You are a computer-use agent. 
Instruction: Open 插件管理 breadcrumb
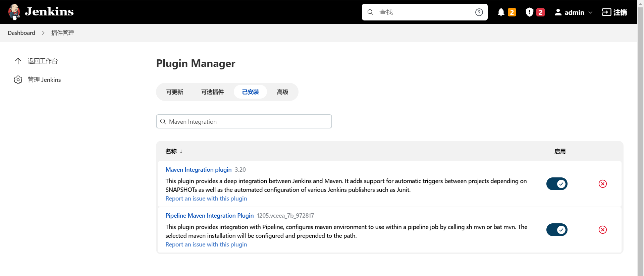click(63, 33)
